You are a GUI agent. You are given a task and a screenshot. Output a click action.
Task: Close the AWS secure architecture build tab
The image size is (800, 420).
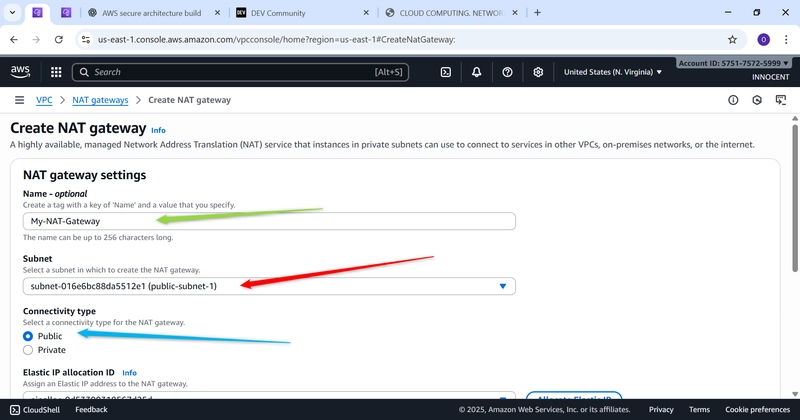pos(217,13)
